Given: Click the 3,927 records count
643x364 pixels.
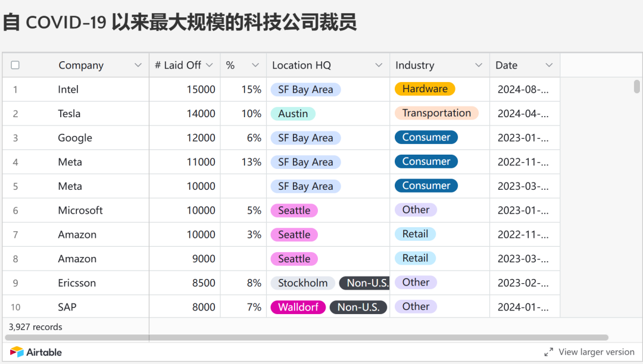Looking at the screenshot, I should (x=35, y=327).
